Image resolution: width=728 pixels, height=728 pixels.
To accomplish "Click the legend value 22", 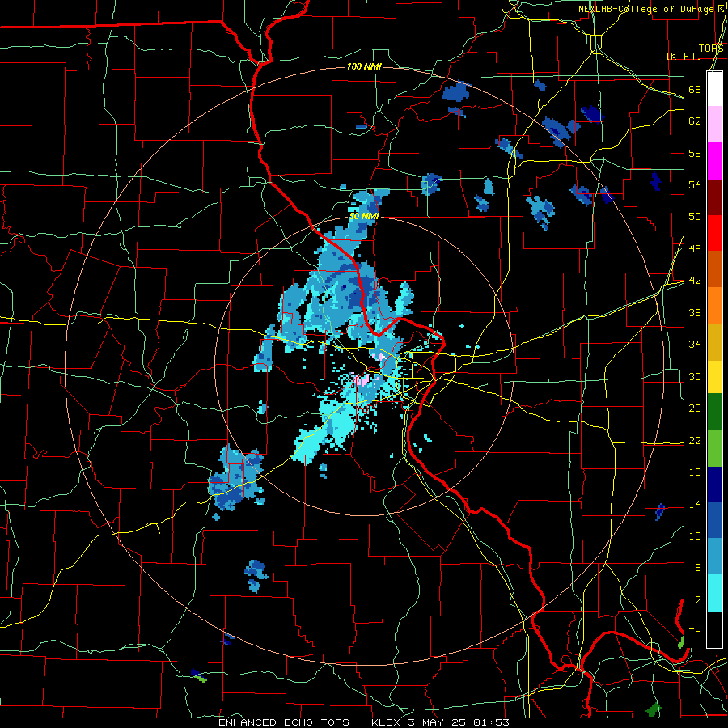I will point(695,440).
